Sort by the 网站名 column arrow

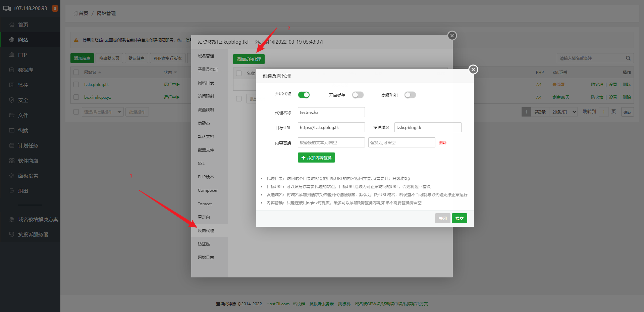click(x=100, y=73)
